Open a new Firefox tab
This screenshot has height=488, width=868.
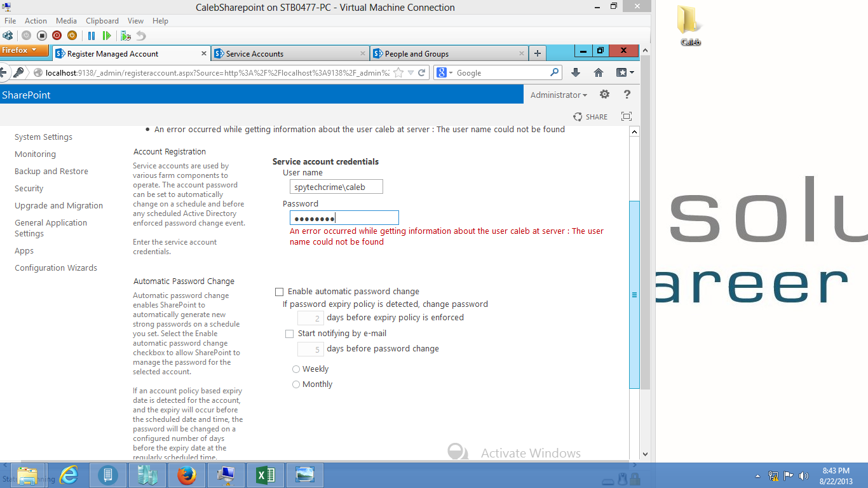click(538, 53)
